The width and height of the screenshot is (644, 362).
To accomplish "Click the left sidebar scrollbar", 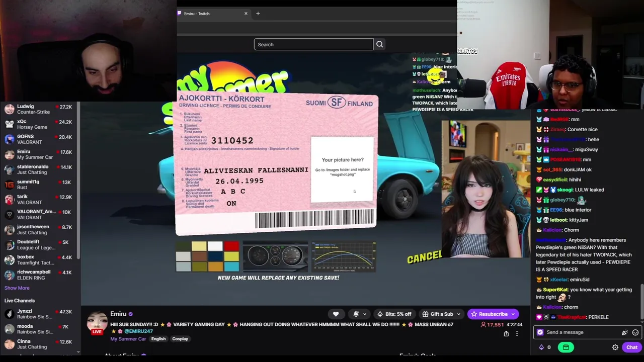I will coord(78,181).
